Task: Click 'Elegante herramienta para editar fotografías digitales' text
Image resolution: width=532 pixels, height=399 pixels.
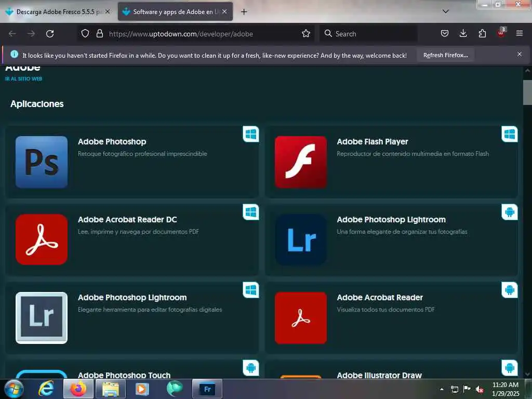Action: tap(150, 310)
